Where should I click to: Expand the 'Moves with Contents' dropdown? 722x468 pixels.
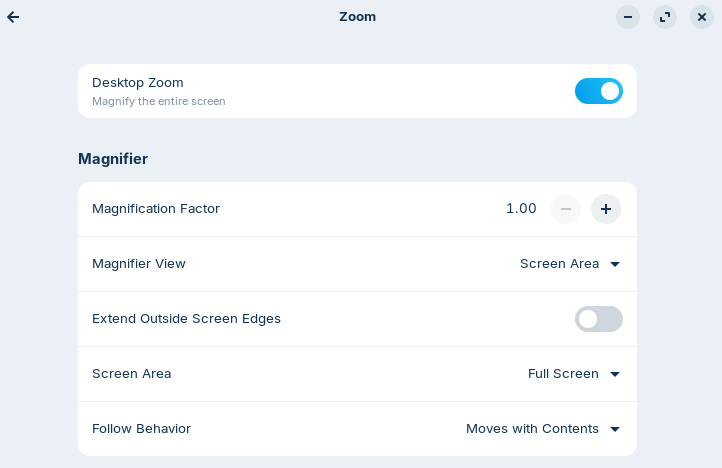point(533,429)
